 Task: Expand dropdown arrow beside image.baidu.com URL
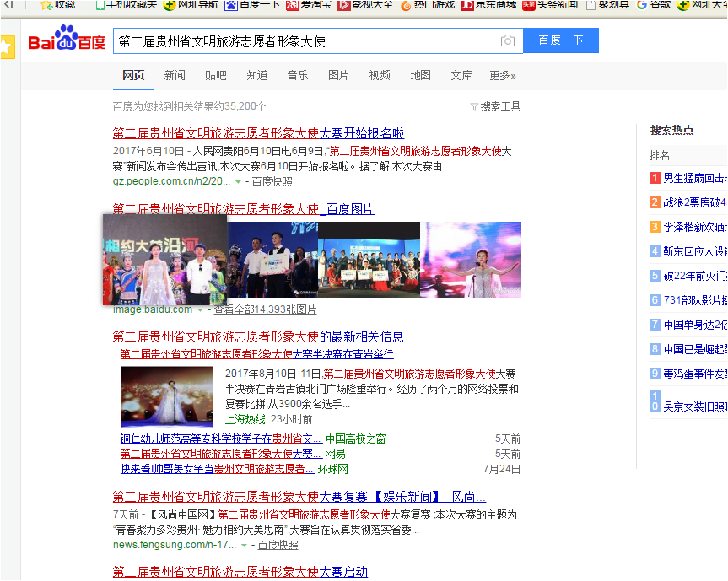click(x=200, y=310)
